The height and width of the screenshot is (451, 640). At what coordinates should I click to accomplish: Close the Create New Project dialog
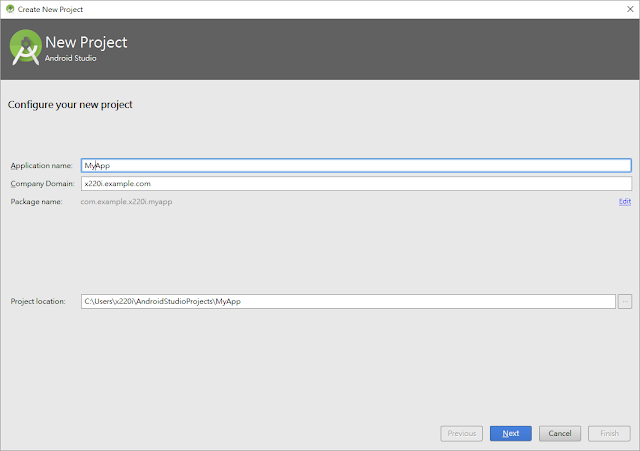pyautogui.click(x=630, y=9)
